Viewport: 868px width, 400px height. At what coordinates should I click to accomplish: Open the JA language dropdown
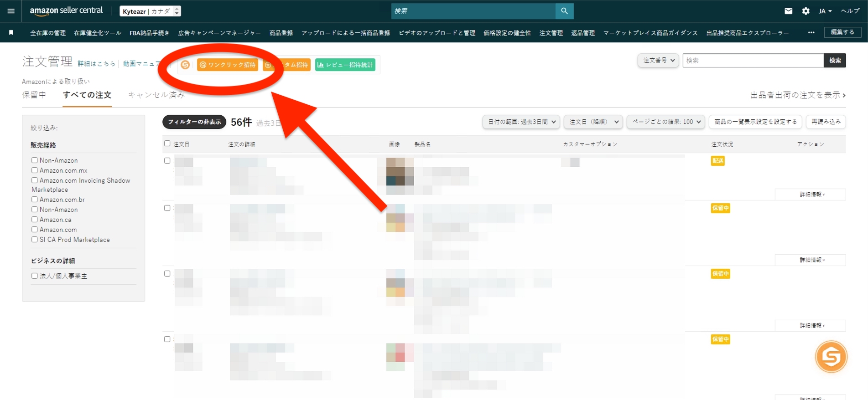click(825, 11)
